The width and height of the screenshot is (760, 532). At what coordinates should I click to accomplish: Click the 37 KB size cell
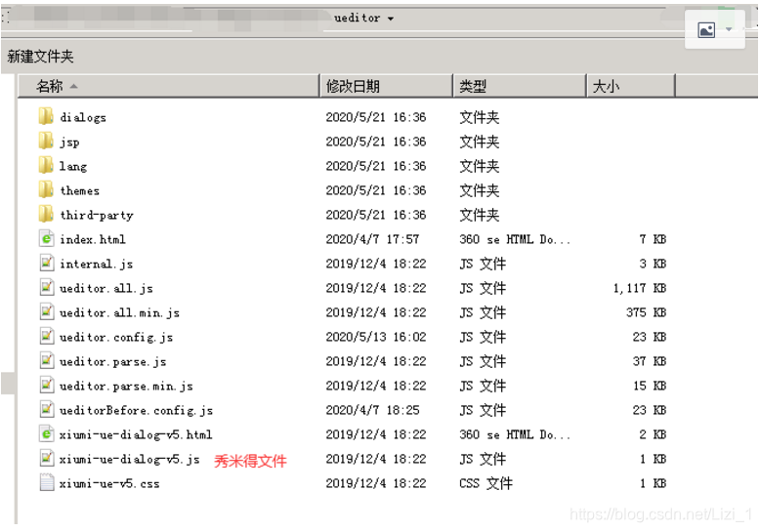click(649, 361)
